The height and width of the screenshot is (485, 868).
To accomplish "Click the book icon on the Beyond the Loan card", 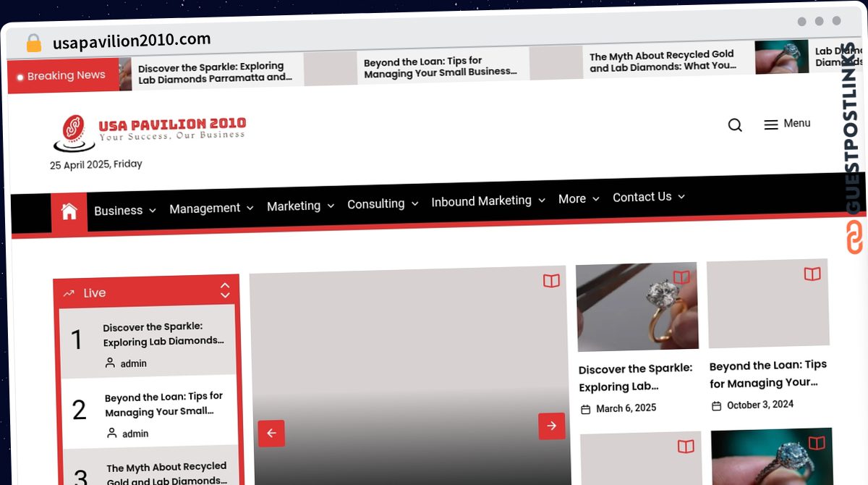I will [x=812, y=274].
